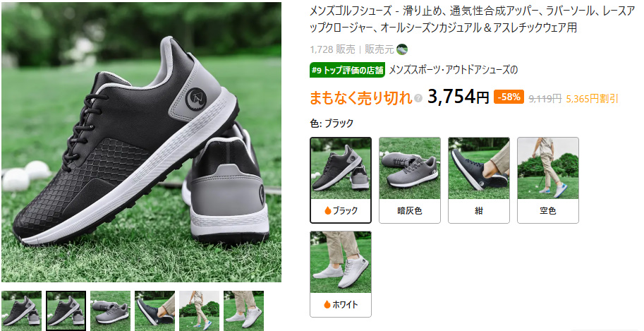This screenshot has height=331, width=644.
Task: View the navy shoe on-foot thumbnail
Action: (155, 311)
